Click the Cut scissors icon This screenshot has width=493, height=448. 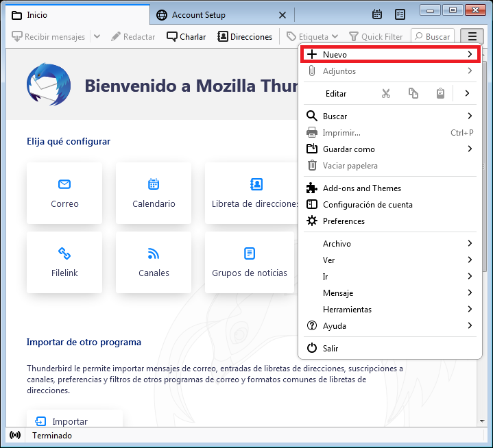tap(386, 93)
